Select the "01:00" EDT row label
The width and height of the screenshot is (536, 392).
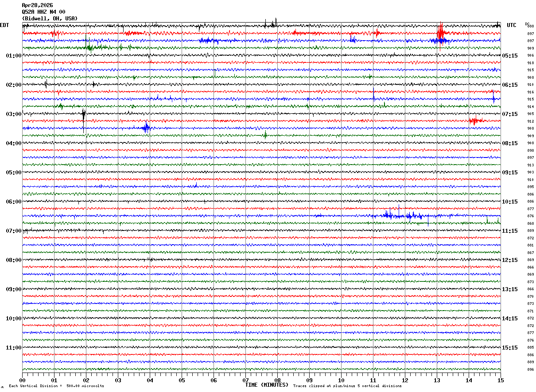pos(13,56)
